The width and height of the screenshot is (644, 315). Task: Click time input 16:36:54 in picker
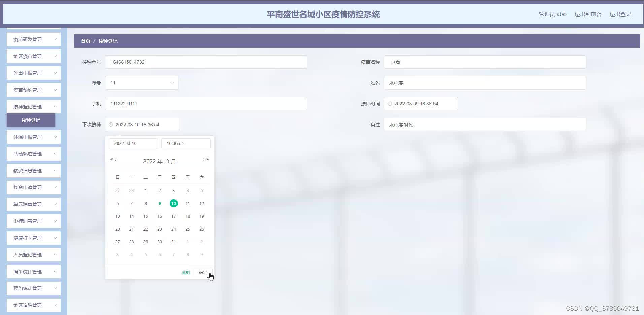tap(186, 143)
